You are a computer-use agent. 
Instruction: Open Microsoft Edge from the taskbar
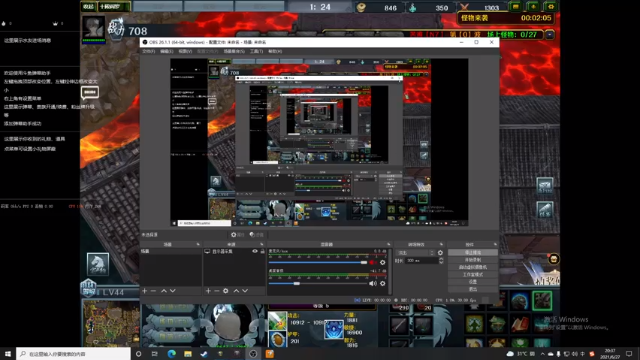coord(171,354)
